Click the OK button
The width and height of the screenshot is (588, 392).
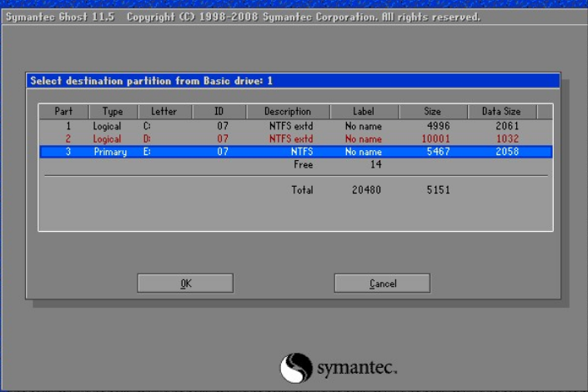185,284
